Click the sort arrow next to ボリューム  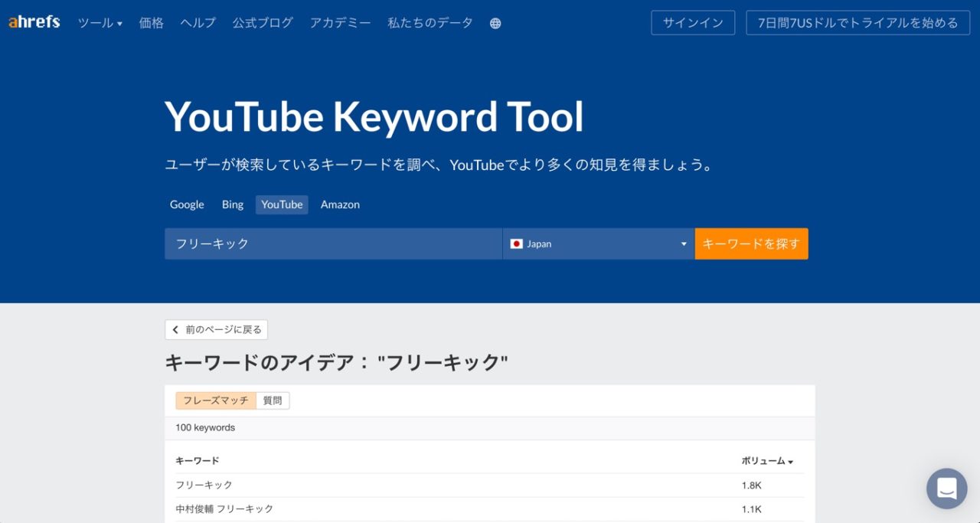coord(790,461)
